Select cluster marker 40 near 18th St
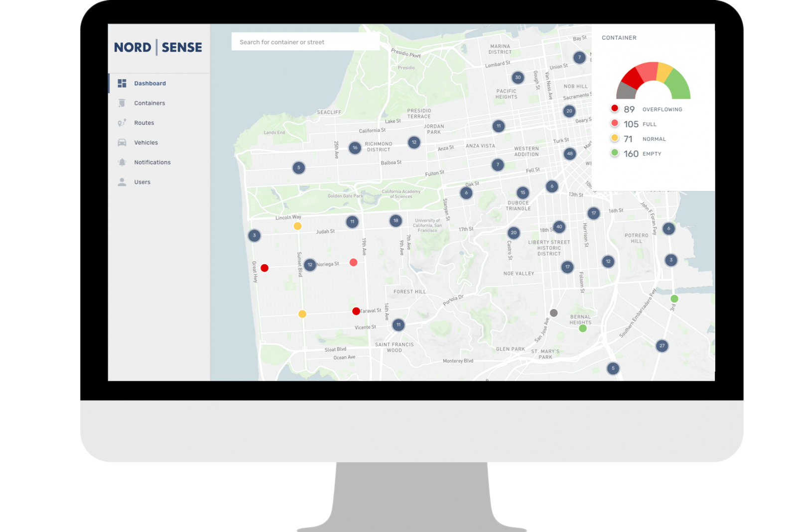The height and width of the screenshot is (532, 797). point(559,227)
